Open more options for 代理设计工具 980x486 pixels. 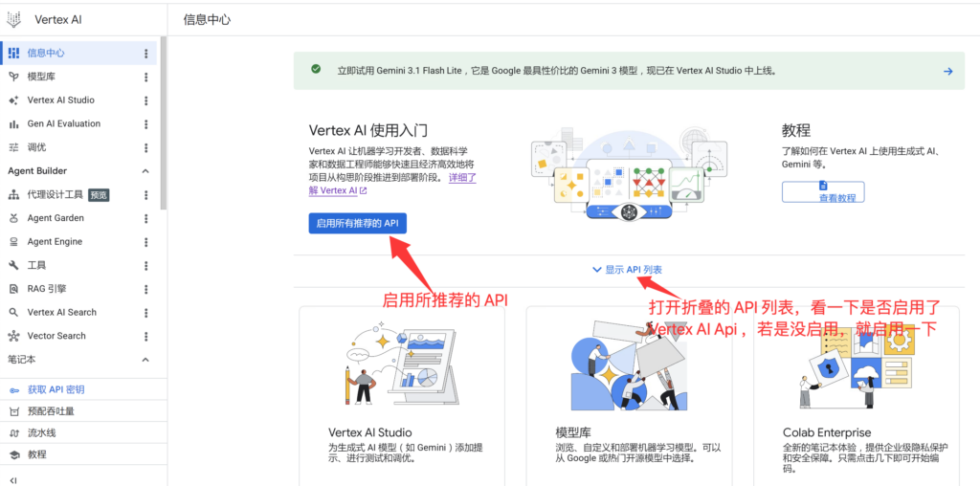click(146, 195)
